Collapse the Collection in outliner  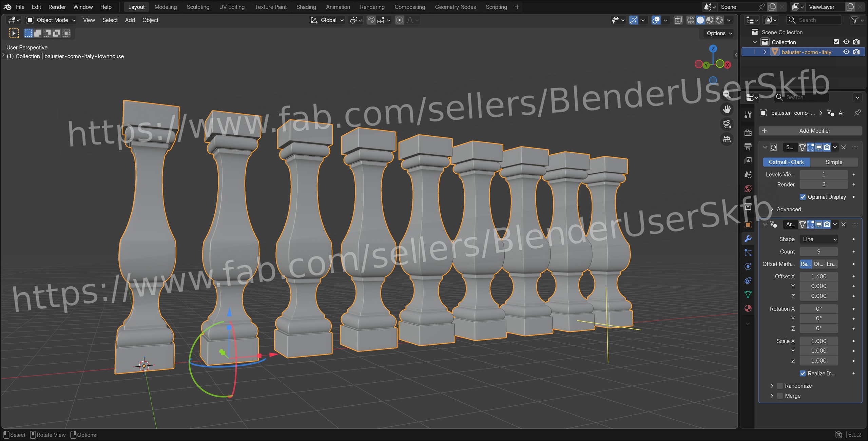pyautogui.click(x=755, y=42)
